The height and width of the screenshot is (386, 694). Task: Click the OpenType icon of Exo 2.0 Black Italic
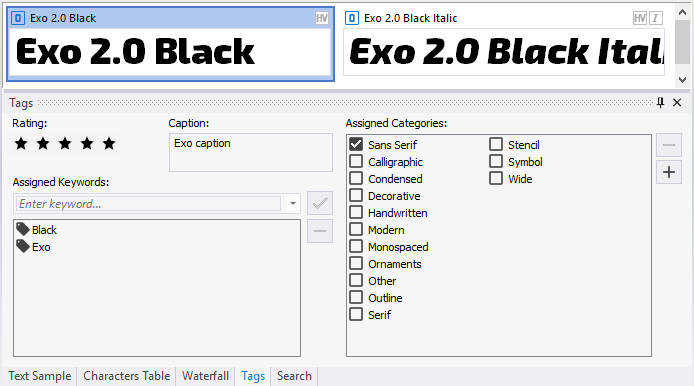click(x=351, y=18)
